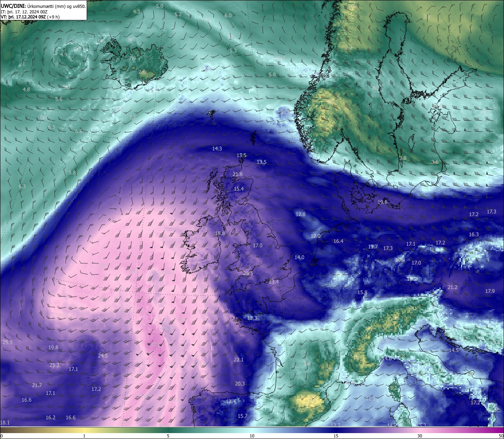The height and width of the screenshot is (439, 504).
Task: Click the 50 tick on the color scale
Action: click(501, 436)
